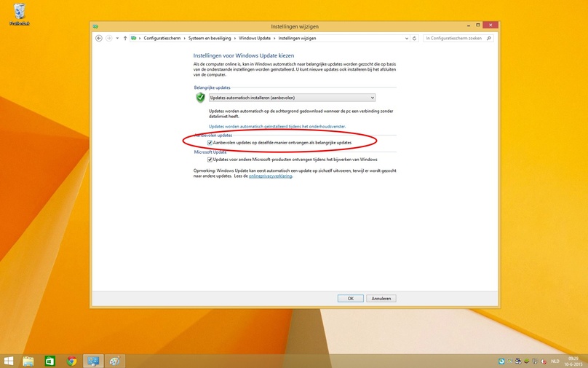Open the Updates automatisch installeren dropdown
This screenshot has height=368, width=588.
[292, 98]
